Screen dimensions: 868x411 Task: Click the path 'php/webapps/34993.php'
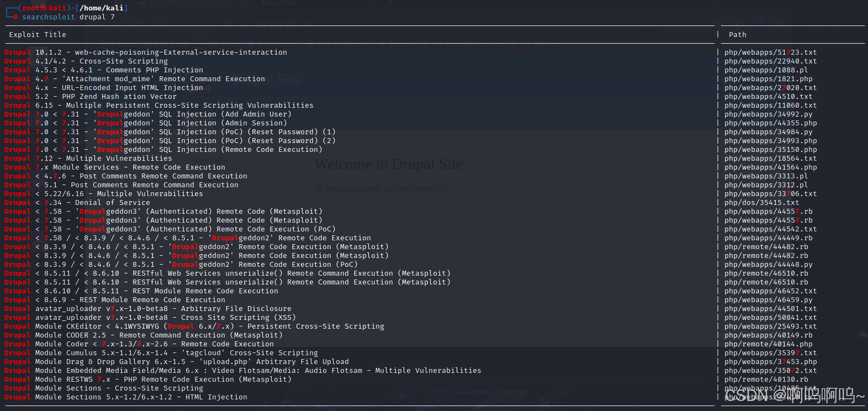pyautogui.click(x=771, y=141)
